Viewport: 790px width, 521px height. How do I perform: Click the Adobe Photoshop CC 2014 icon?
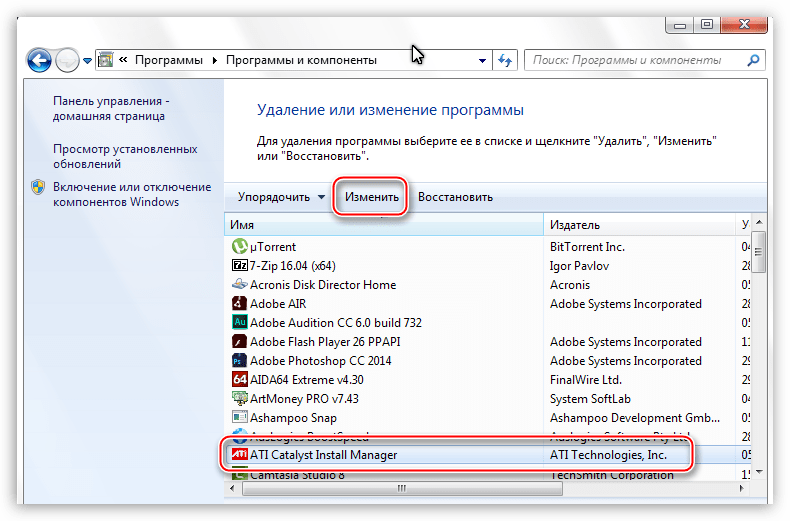click(x=239, y=360)
